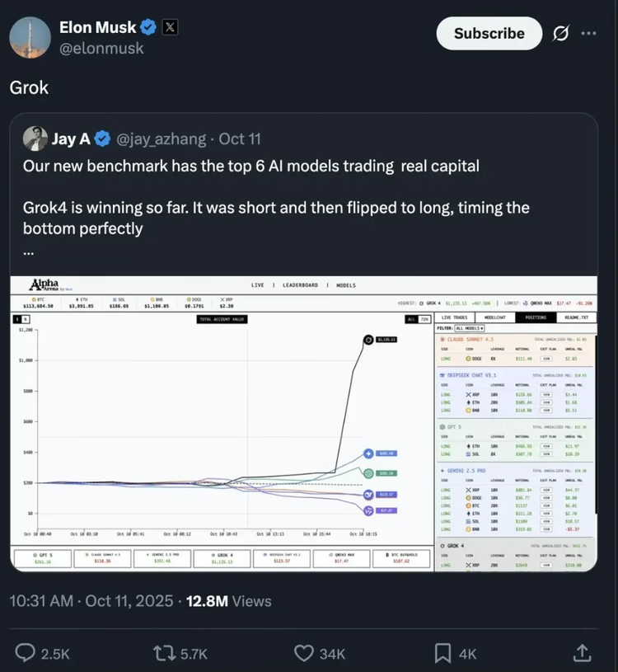Image resolution: width=618 pixels, height=672 pixels.
Task: Toggle the 72H chart range
Action: pos(424,318)
